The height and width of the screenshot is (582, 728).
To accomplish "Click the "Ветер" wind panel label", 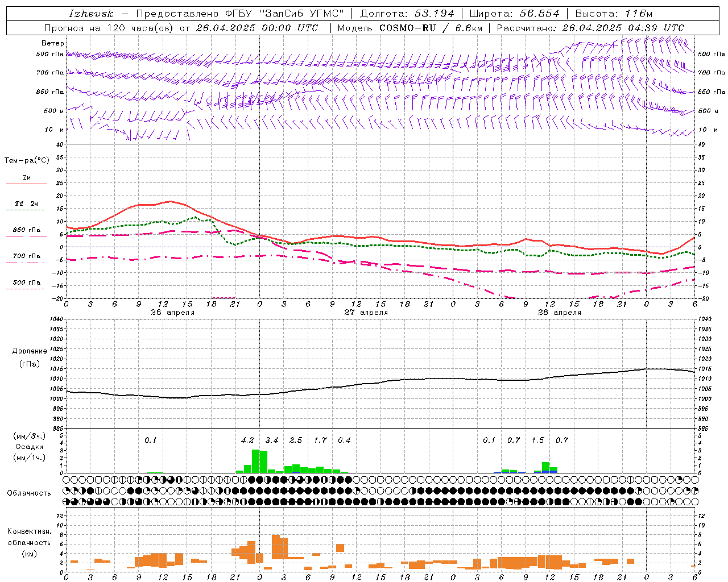I will point(53,43).
